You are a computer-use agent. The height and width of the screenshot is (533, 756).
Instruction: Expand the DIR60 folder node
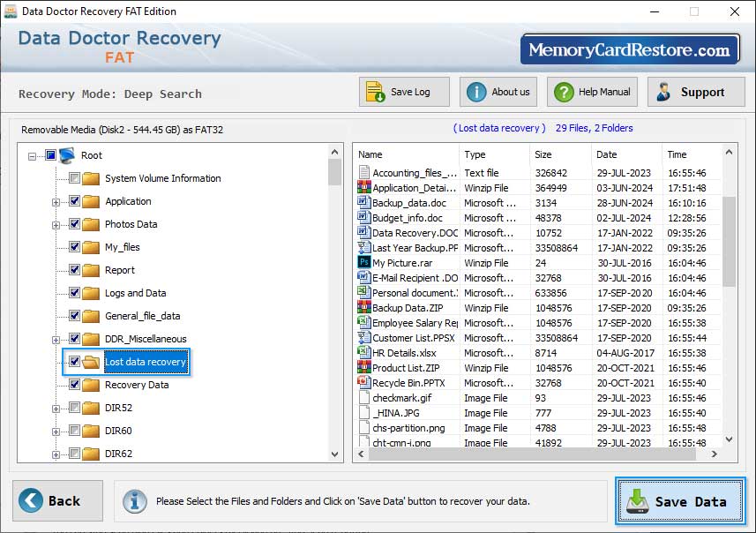point(56,432)
